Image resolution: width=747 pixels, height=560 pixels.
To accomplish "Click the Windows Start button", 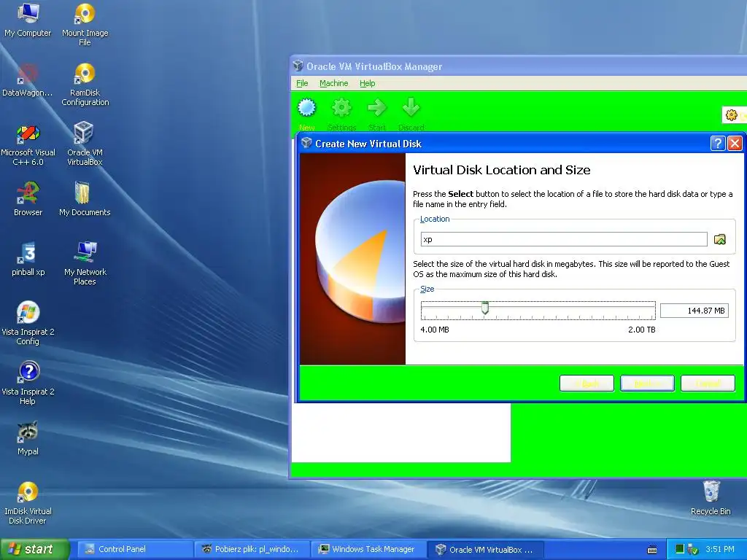I will [x=34, y=549].
